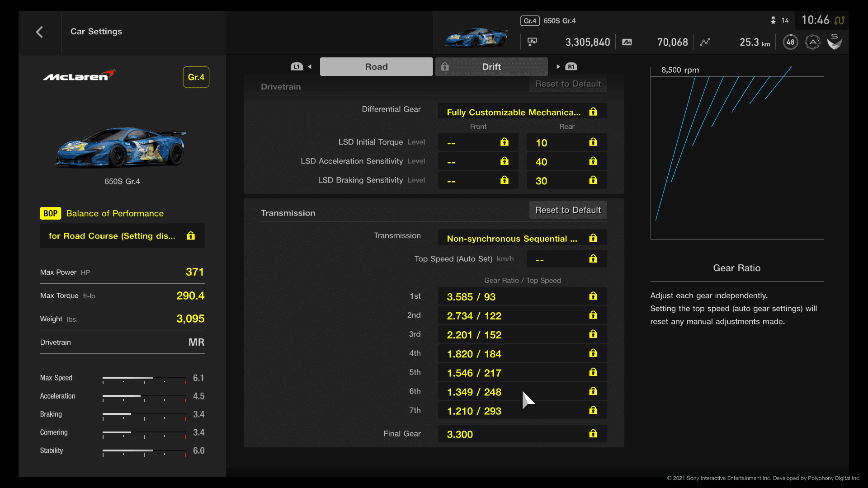Open Top Speed Auto Set value
The height and width of the screenshot is (488, 868).
coord(567,259)
